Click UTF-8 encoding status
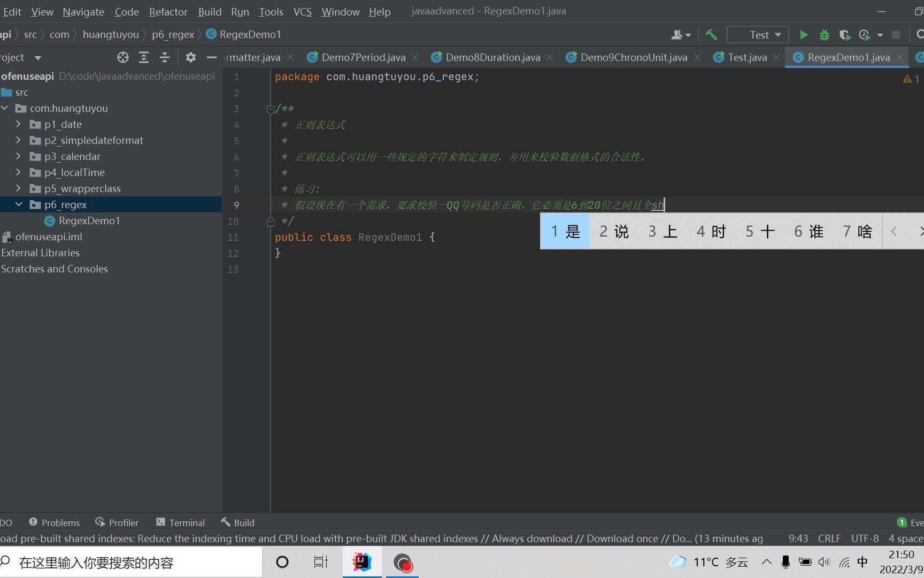924x578 pixels. pyautogui.click(x=865, y=538)
